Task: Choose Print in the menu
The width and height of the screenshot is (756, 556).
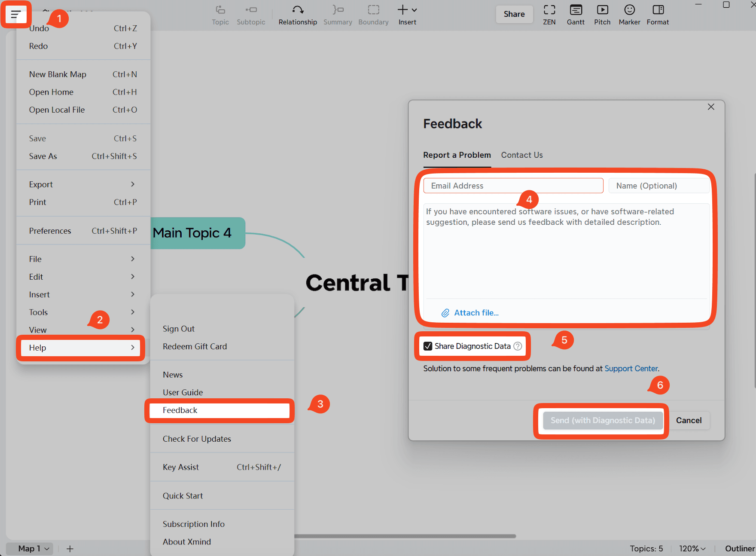Action: [x=83, y=202]
